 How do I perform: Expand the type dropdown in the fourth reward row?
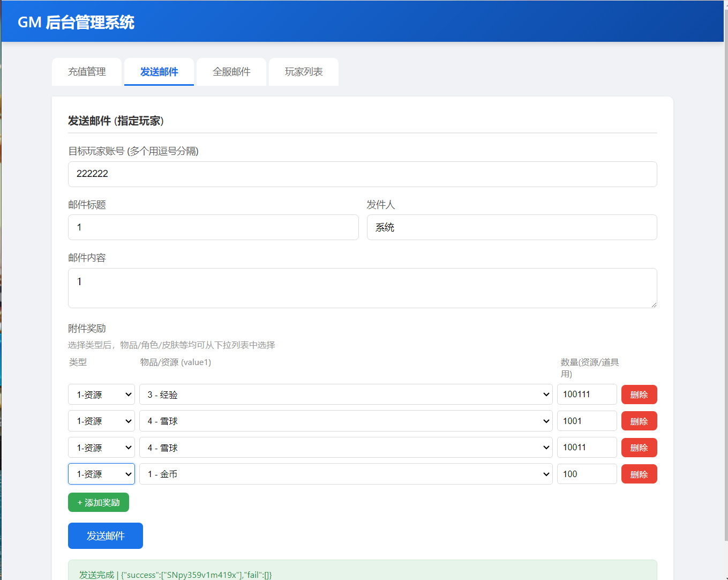coord(101,474)
